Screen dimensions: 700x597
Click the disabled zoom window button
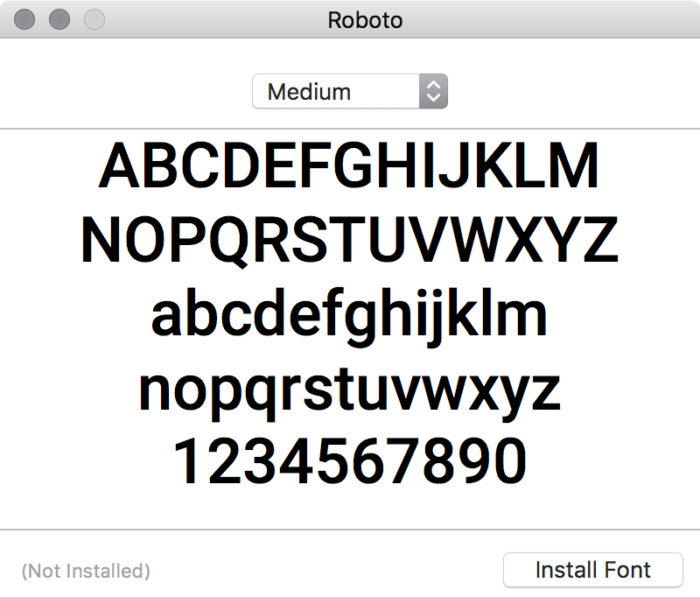[x=94, y=19]
